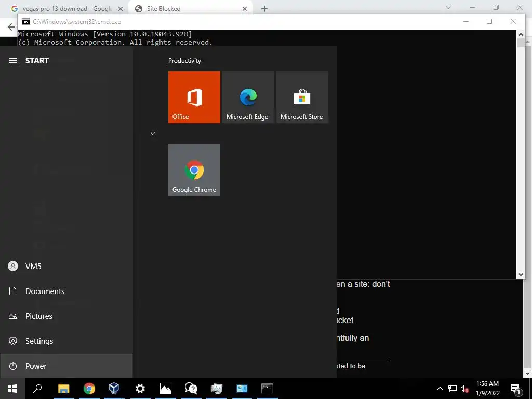Collapse the Start menu hamburger icon
Viewport: 532px width, 399px height.
pos(13,60)
